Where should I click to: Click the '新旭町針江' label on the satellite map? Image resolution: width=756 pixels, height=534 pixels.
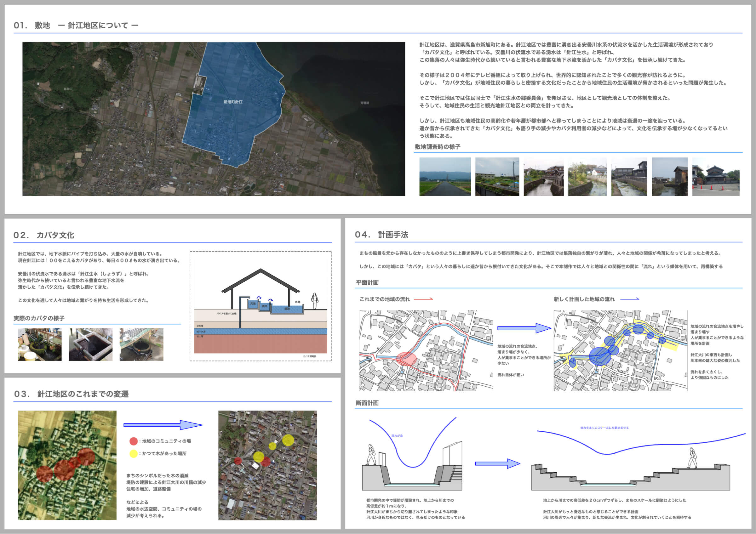[x=233, y=102]
